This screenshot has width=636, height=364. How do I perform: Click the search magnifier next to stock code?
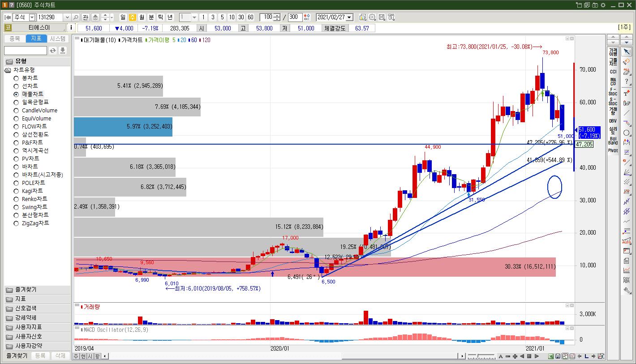(76, 17)
